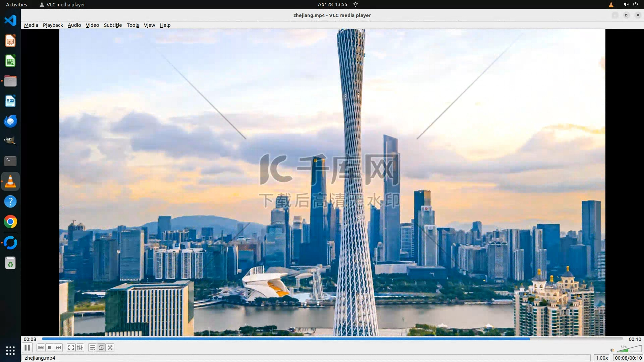
Task: Open the Playback menu
Action: (x=53, y=25)
